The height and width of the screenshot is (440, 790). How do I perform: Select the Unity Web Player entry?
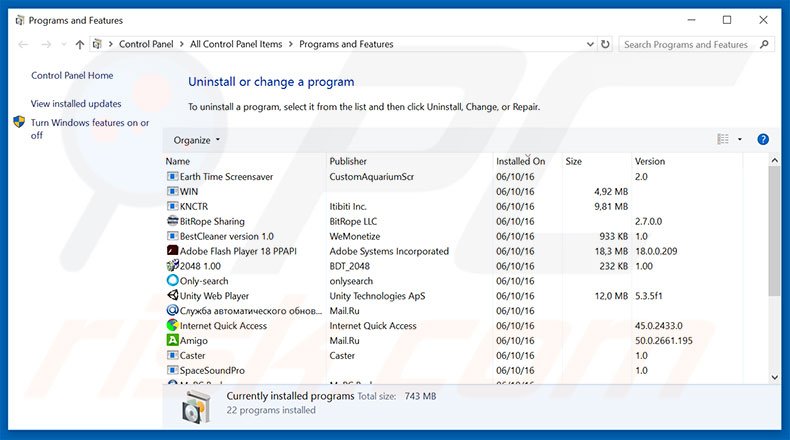(x=214, y=296)
